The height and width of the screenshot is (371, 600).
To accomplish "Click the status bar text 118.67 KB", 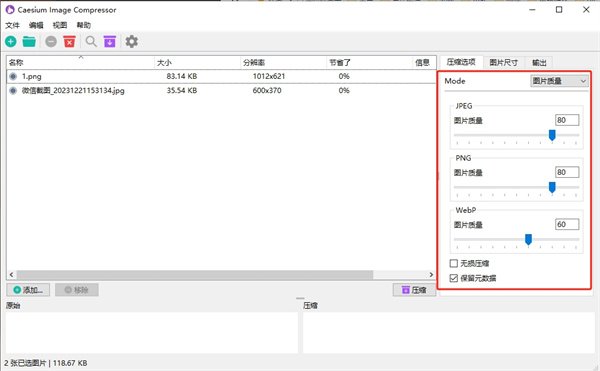I will tap(70, 363).
